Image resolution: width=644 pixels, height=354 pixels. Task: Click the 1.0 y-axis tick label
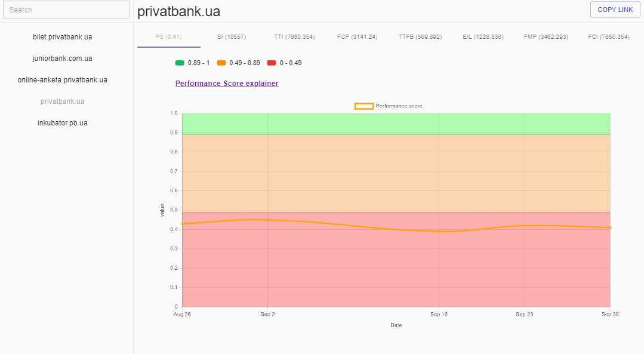[x=174, y=113]
